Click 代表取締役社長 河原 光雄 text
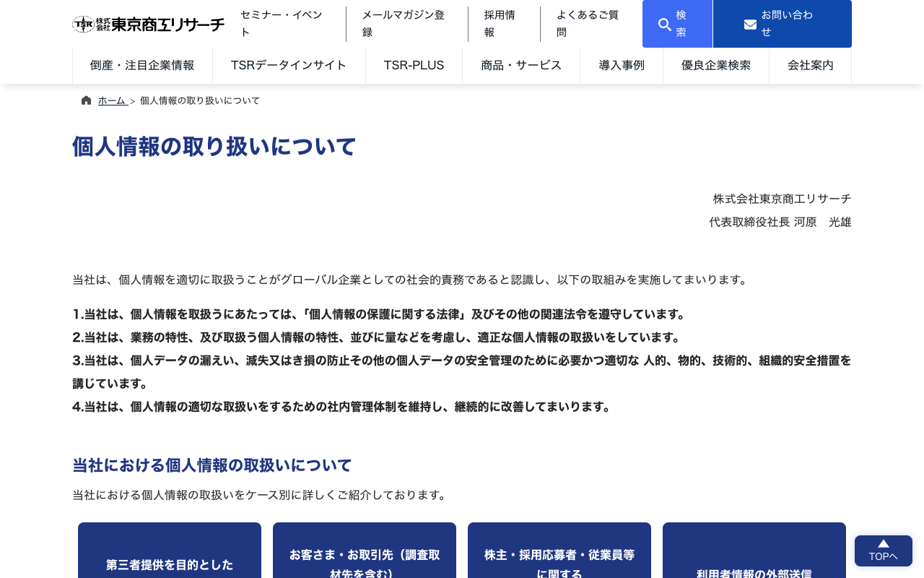 [780, 222]
